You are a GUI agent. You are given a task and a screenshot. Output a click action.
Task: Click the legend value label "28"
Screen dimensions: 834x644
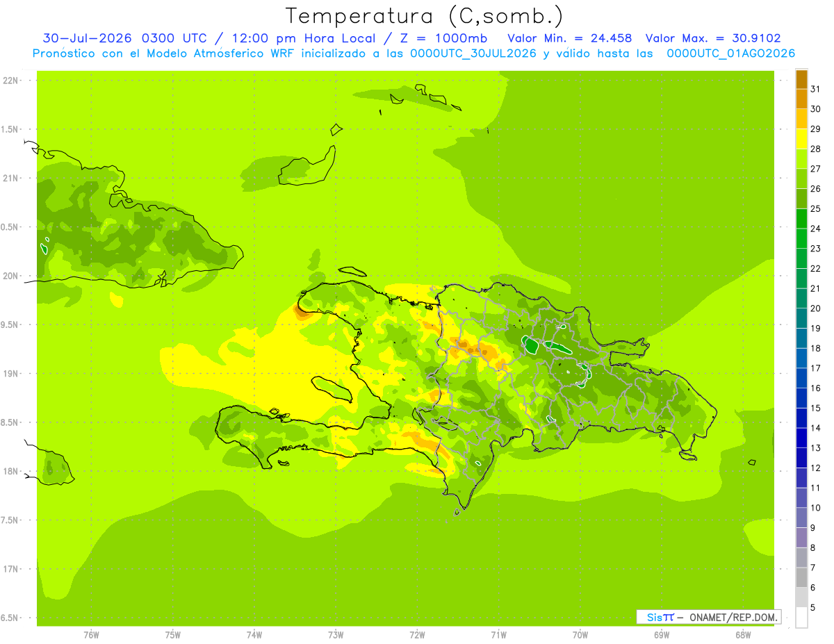[815, 149]
